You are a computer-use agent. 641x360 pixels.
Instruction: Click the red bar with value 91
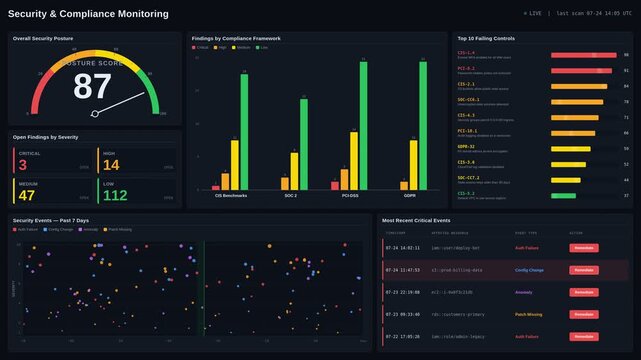pyautogui.click(x=581, y=71)
